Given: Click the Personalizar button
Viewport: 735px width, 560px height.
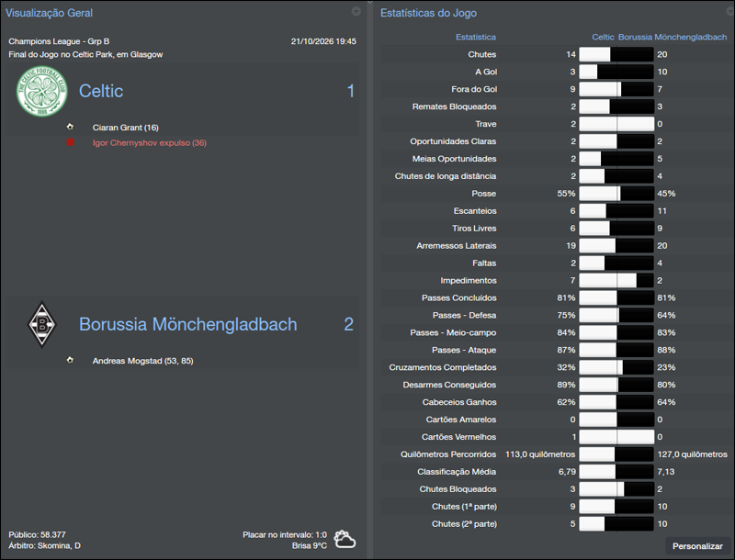Looking at the screenshot, I should pos(697,545).
